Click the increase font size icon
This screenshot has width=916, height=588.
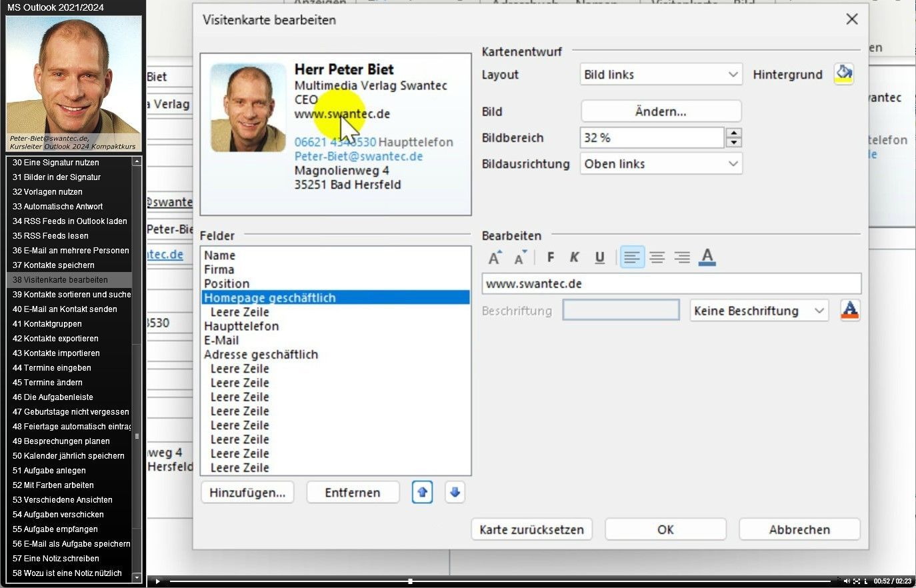pos(495,257)
